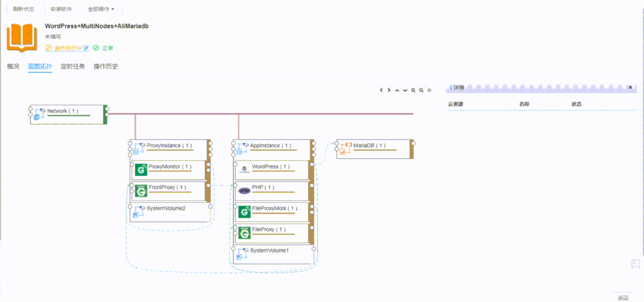Viewport: 644px width, 302px height.
Task: Click the 正常 status text
Action: [x=107, y=48]
